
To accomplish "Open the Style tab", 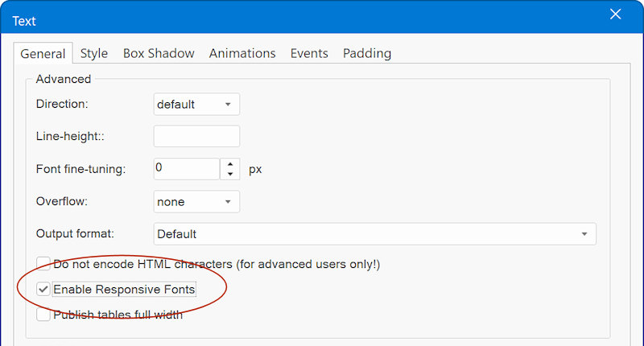I will coord(93,54).
